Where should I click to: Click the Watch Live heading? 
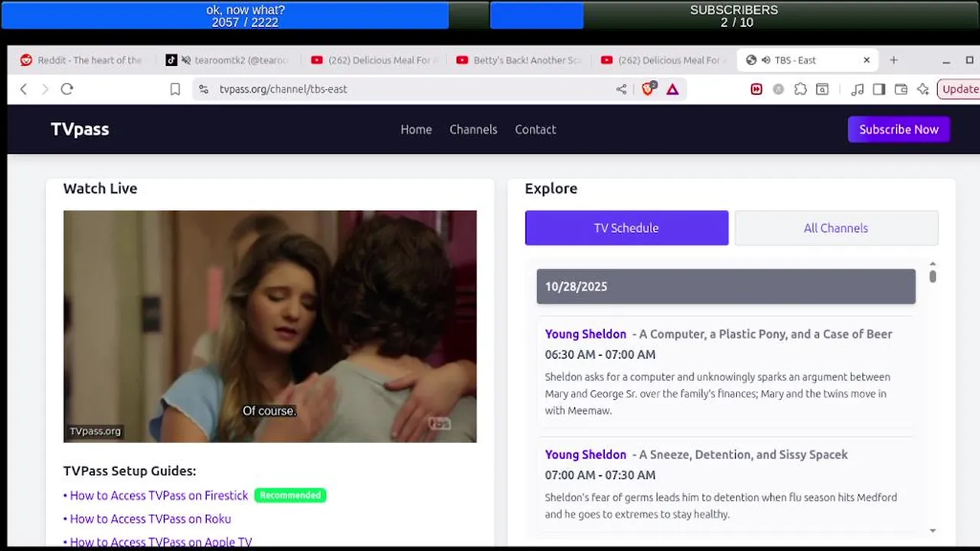pos(100,188)
